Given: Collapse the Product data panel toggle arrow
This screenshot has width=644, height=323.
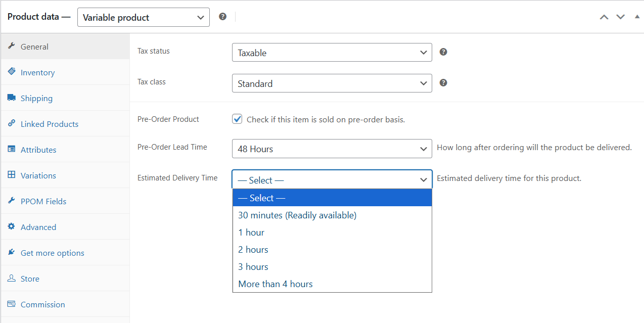Looking at the screenshot, I should [x=637, y=17].
